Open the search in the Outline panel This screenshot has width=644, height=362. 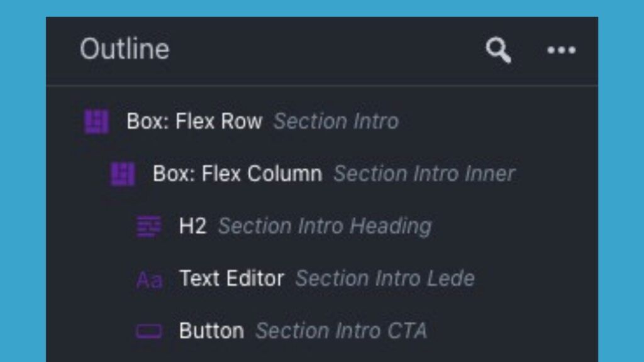[497, 50]
